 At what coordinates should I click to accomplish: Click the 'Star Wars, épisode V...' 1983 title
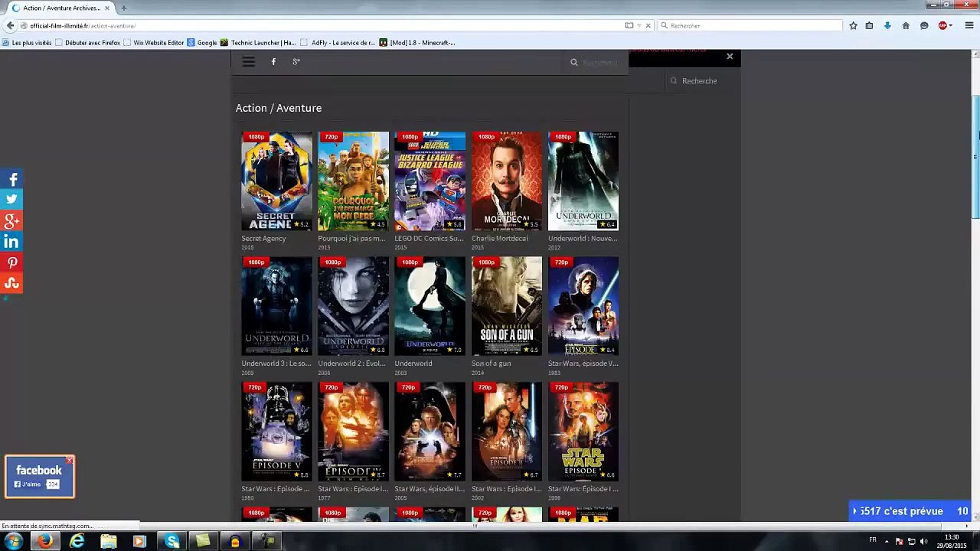click(x=583, y=364)
